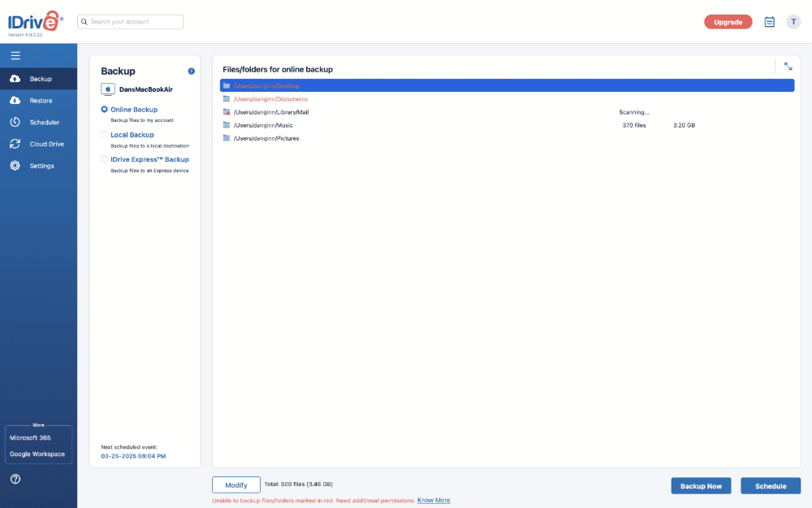
Task: Click the Scheduler clock icon
Action: point(15,123)
